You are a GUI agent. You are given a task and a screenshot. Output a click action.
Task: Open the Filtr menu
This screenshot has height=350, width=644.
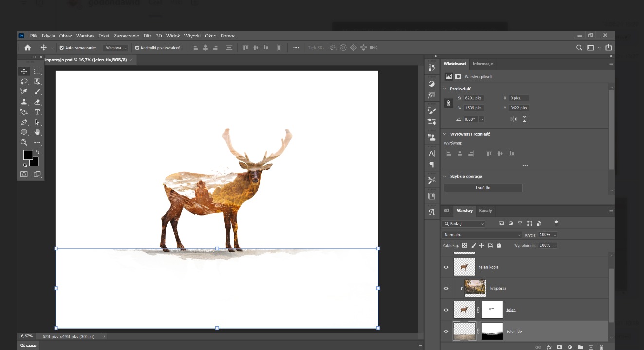147,36
